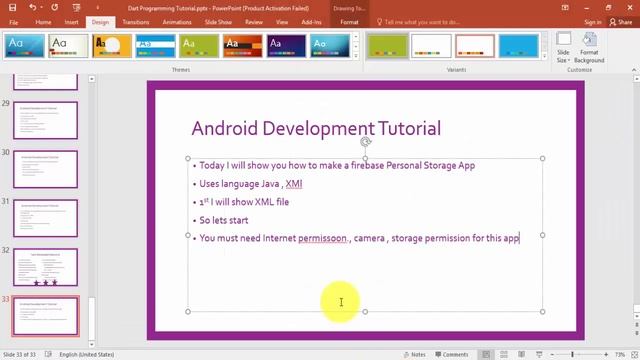Open ribbon display options icon

[x=565, y=8]
